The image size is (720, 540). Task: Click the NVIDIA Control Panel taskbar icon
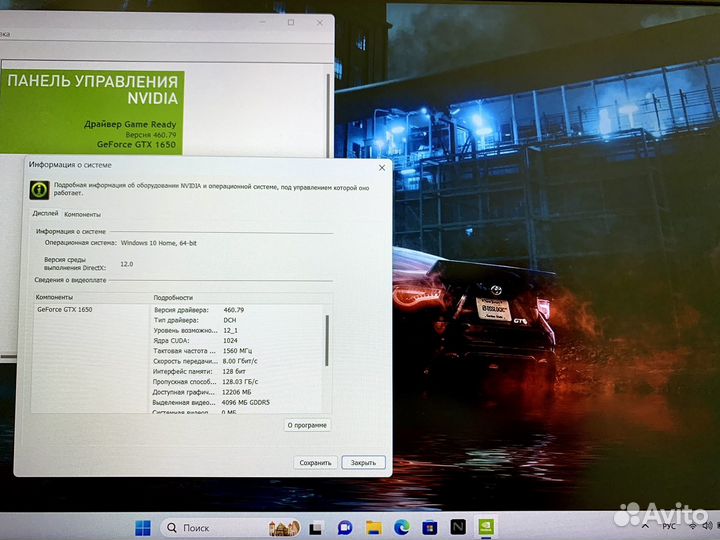pyautogui.click(x=486, y=527)
